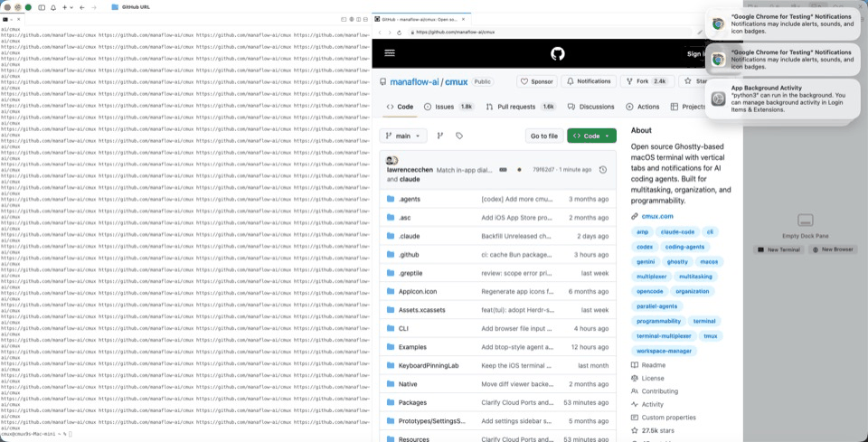Open the CLI folder
The width and height of the screenshot is (868, 442).
[403, 329]
